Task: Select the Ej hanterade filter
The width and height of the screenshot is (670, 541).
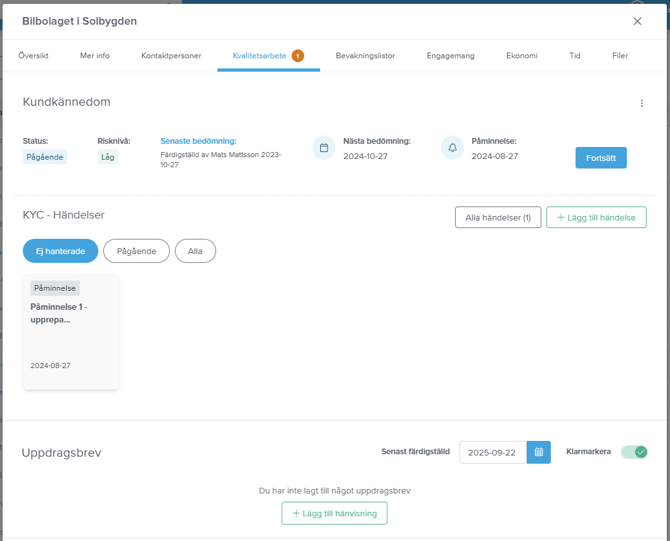Action: coord(60,251)
